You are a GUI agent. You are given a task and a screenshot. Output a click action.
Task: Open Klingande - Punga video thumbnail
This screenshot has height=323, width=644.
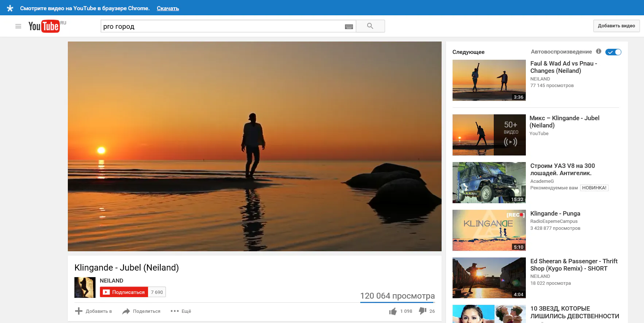(489, 230)
